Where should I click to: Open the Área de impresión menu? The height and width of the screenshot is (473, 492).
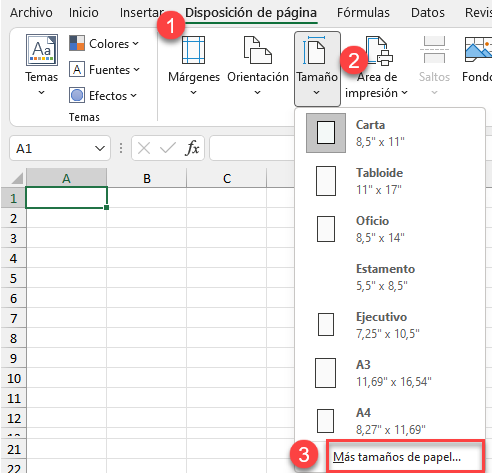pos(377,68)
